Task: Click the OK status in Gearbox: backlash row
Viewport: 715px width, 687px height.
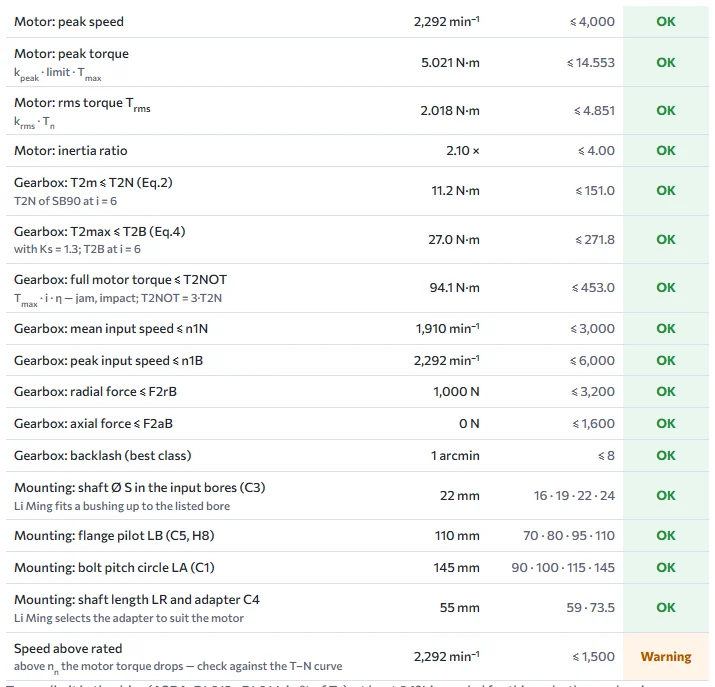Action: click(x=666, y=456)
